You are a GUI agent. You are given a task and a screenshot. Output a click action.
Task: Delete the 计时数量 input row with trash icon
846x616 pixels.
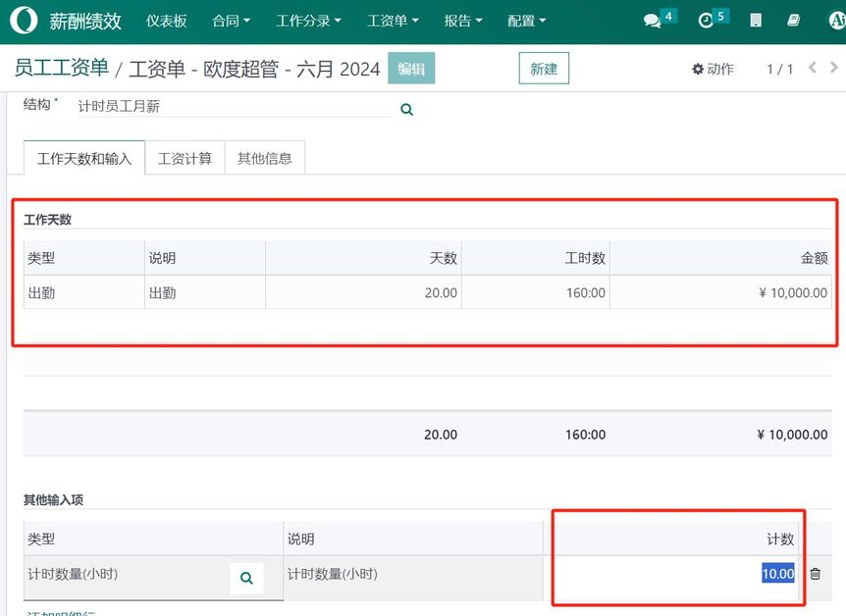coord(815,574)
